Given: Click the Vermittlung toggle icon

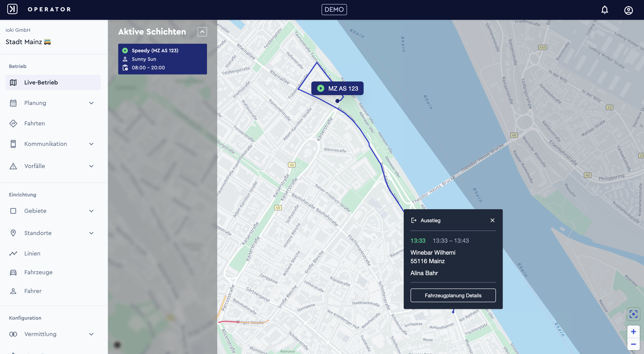Looking at the screenshot, I should click(x=13, y=334).
